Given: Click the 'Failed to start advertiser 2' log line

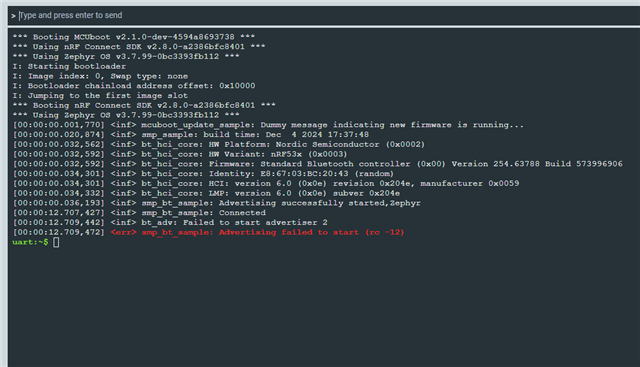Looking at the screenshot, I should click(x=170, y=222).
